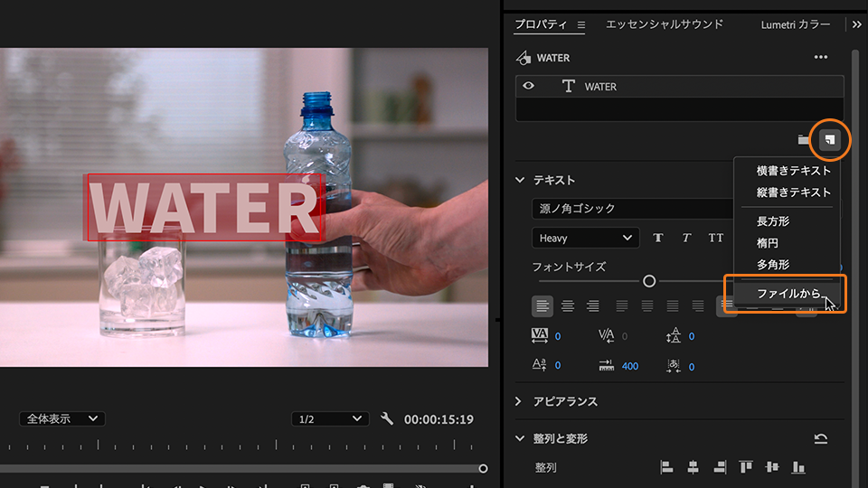Edit the tsume value 0
Image resolution: width=868 pixels, height=488 pixels.
692,366
